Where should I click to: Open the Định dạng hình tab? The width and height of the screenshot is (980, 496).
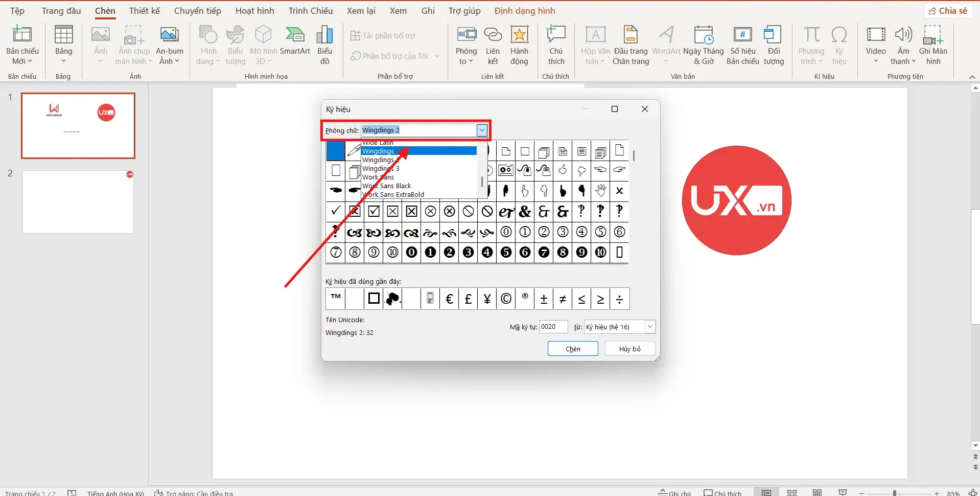click(x=525, y=11)
